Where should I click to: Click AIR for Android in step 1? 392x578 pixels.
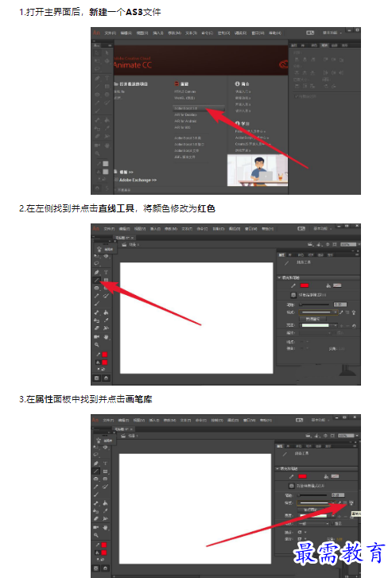185,121
